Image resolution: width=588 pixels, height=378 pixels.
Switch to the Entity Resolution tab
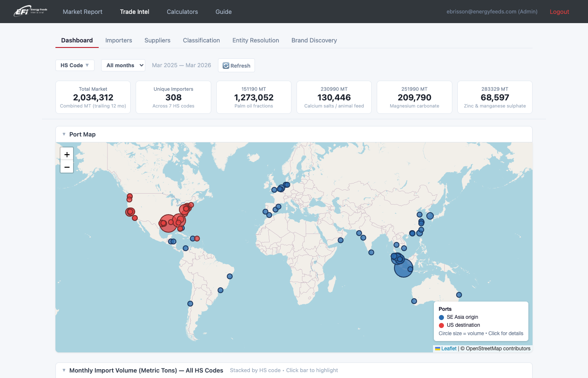point(256,40)
